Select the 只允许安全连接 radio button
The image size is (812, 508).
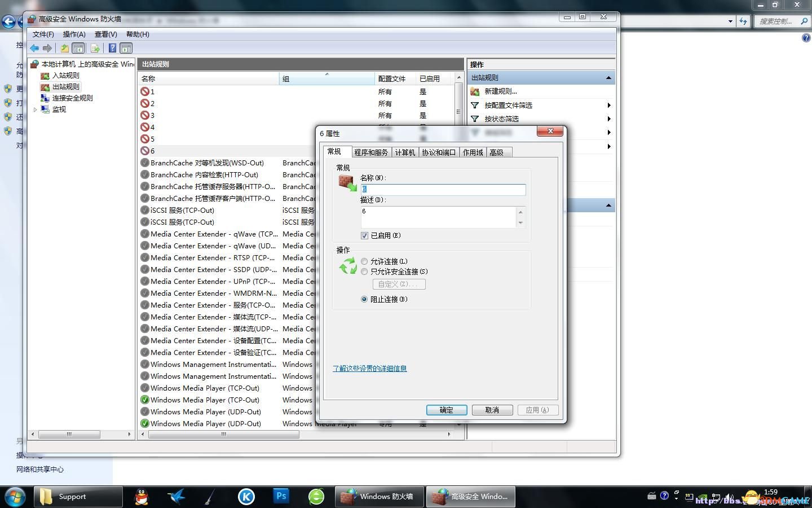pos(364,271)
